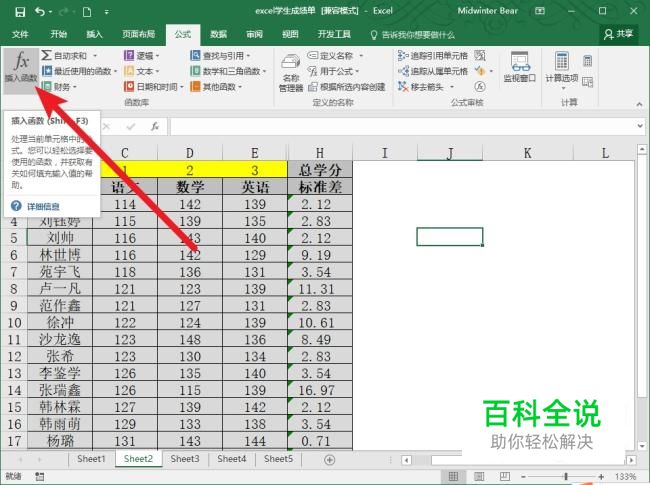Open More Functions (其他函数) list
Image resolution: width=650 pixels, height=485 pixels.
coord(216,87)
